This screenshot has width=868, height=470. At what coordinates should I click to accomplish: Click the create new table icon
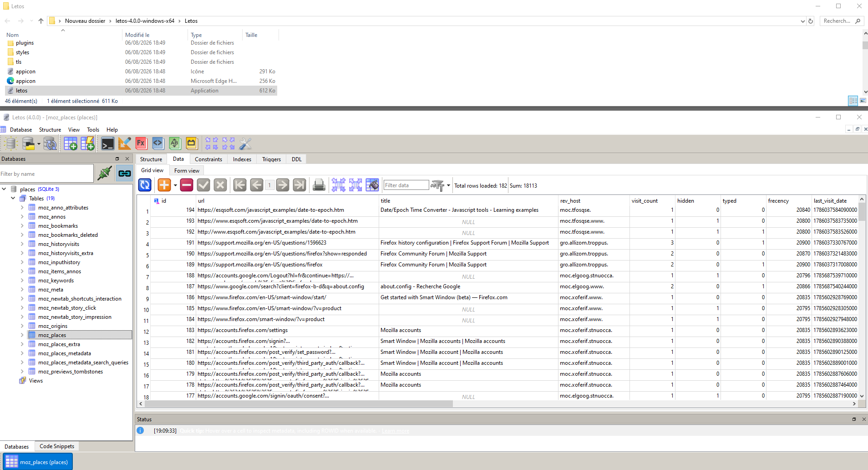(x=71, y=144)
